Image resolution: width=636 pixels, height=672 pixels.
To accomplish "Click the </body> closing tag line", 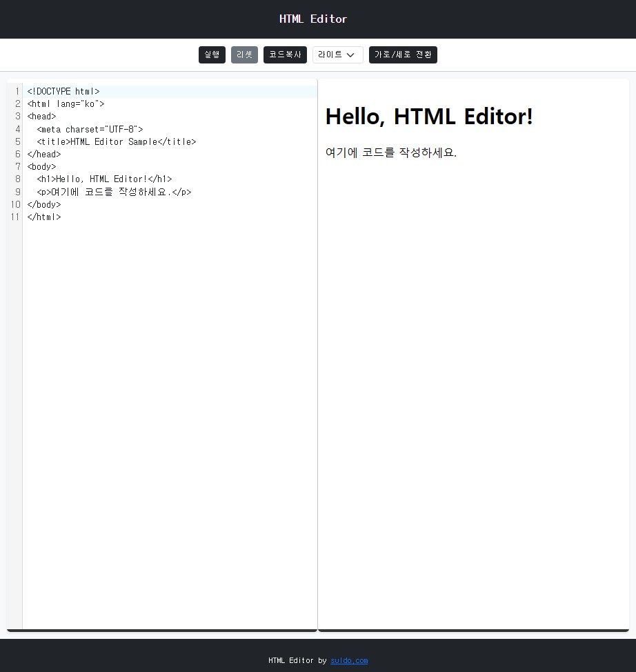I will pyautogui.click(x=44, y=204).
